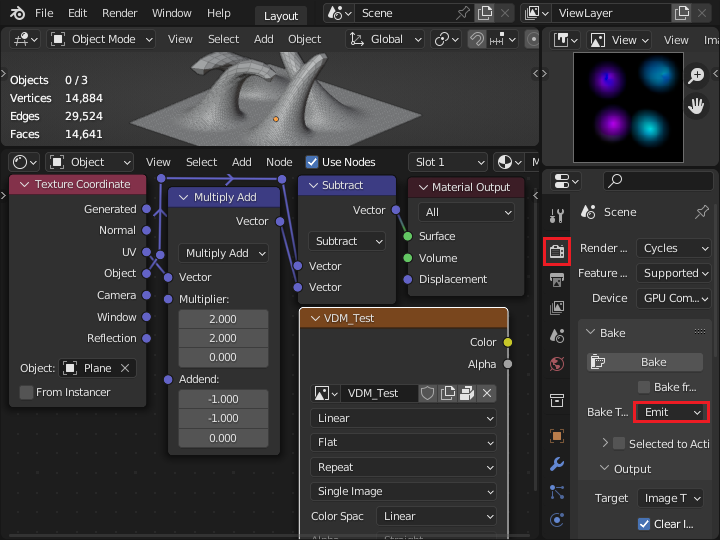Open the Physics properties tab icon

[x=557, y=520]
